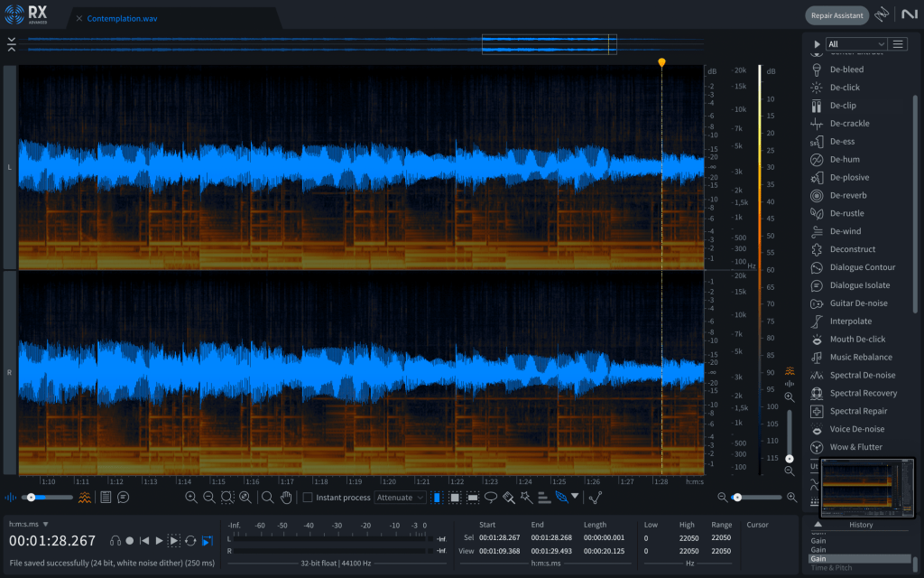This screenshot has height=578, width=924.
Task: Click the orange playhead marker
Action: pos(661,62)
